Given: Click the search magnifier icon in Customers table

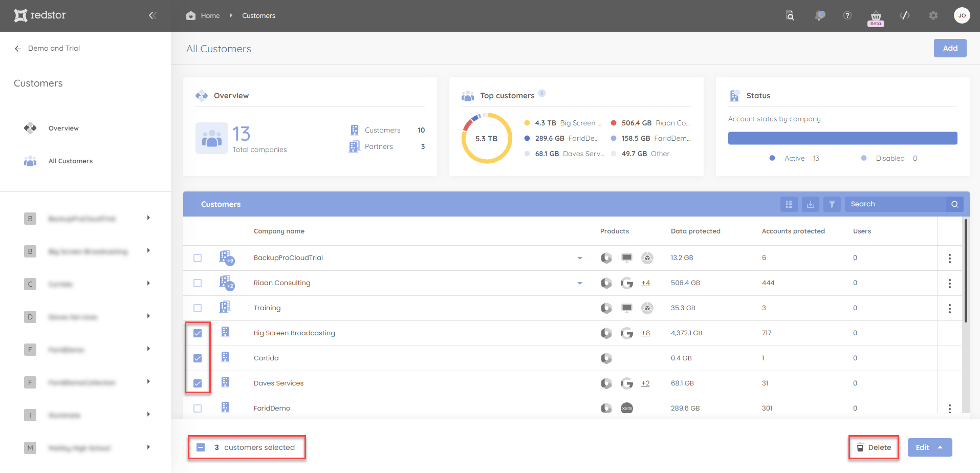Looking at the screenshot, I should click(x=955, y=204).
